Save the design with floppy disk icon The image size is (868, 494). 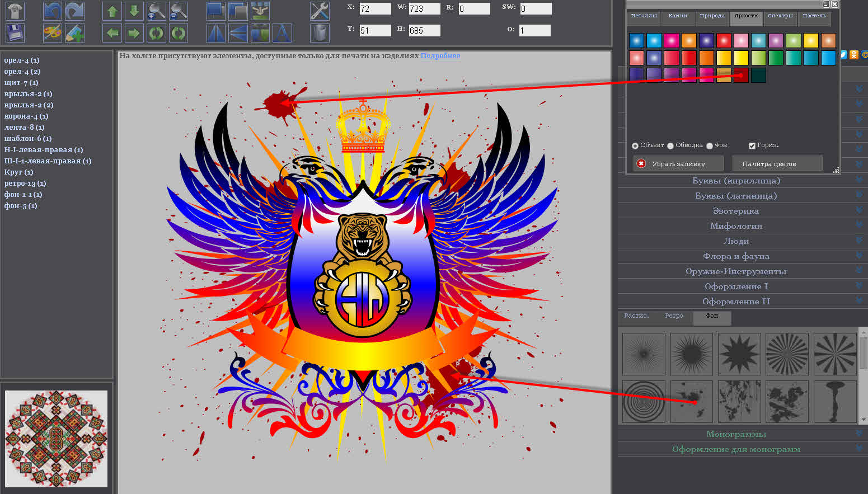pos(15,33)
